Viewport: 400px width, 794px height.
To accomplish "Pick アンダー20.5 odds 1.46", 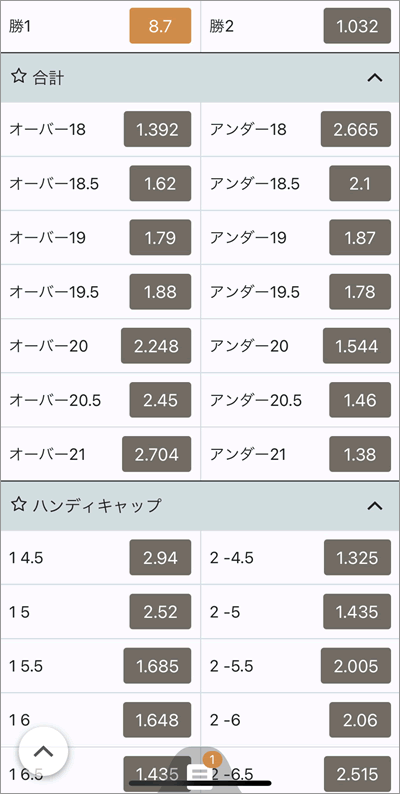I will pyautogui.click(x=359, y=400).
